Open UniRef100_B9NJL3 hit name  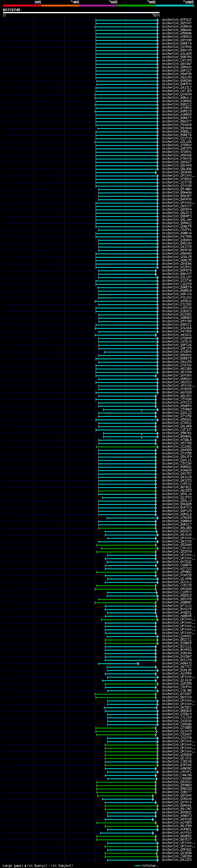176,98
